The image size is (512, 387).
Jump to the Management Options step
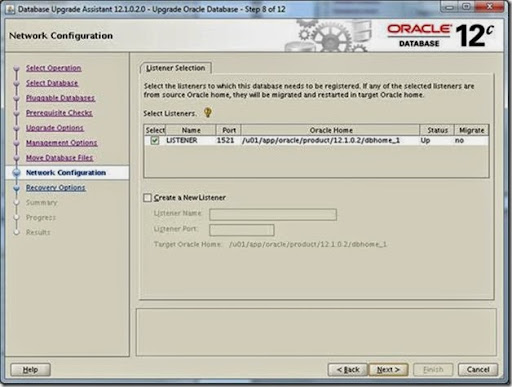point(62,143)
